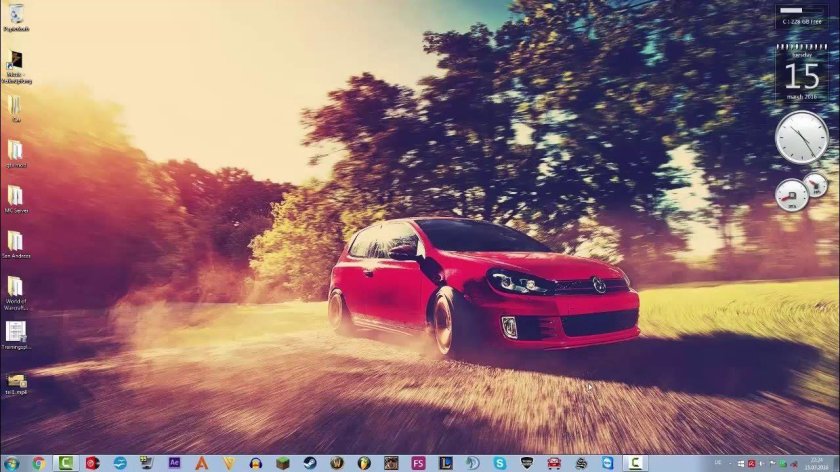
Task: Select the MC Server desktop folder
Action: [15, 196]
